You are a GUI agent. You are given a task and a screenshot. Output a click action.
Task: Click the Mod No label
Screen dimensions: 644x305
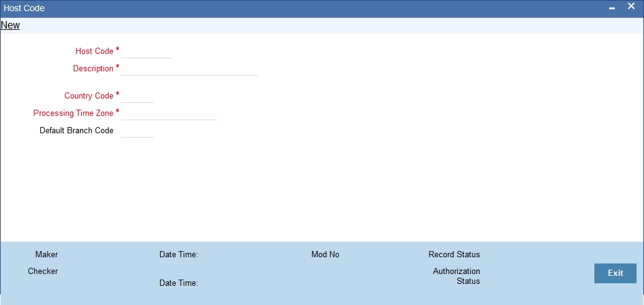point(325,255)
